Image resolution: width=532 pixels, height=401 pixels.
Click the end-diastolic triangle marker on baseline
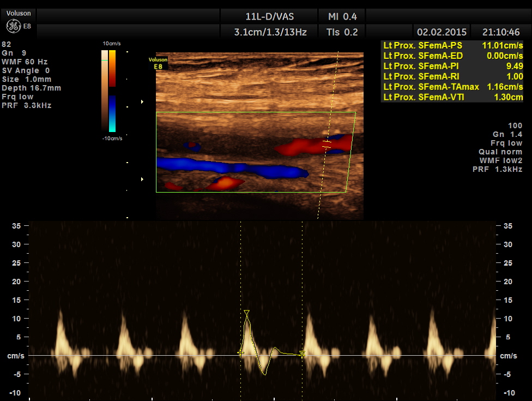(x=303, y=354)
